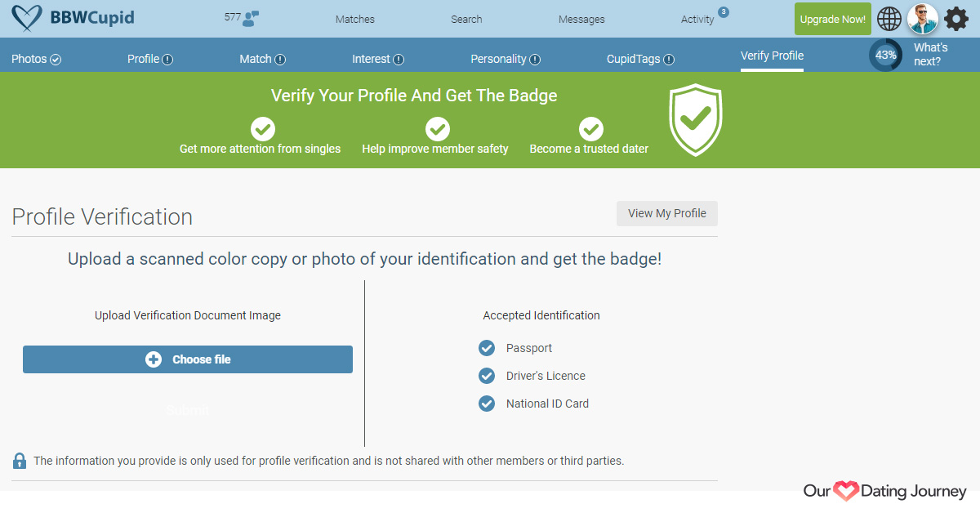Viewport: 980px width, 513px height.
Task: Click the Upgrade Now! button
Action: click(x=833, y=19)
